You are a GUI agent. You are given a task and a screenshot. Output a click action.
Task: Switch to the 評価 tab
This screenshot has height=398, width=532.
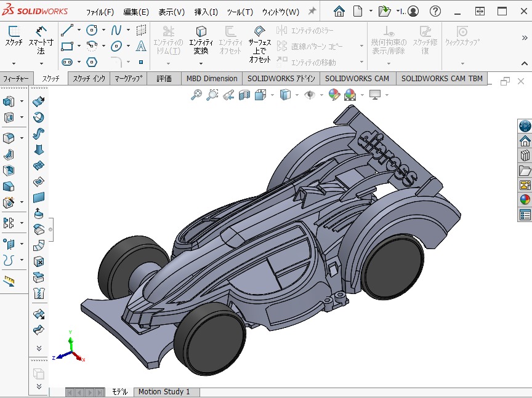point(164,79)
